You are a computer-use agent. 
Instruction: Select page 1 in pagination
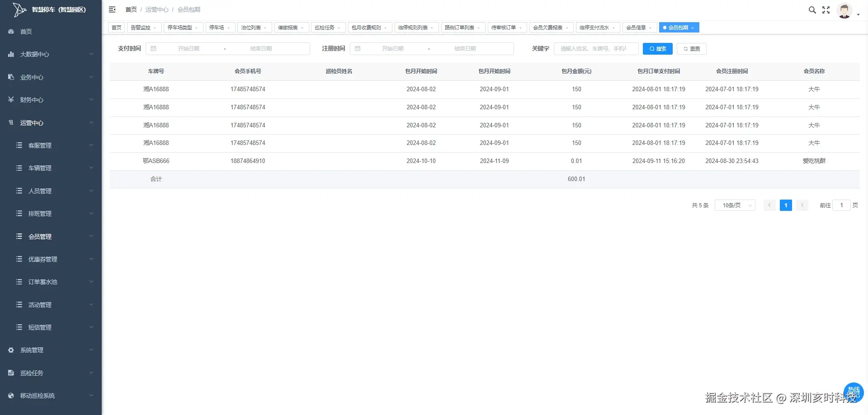click(x=786, y=205)
